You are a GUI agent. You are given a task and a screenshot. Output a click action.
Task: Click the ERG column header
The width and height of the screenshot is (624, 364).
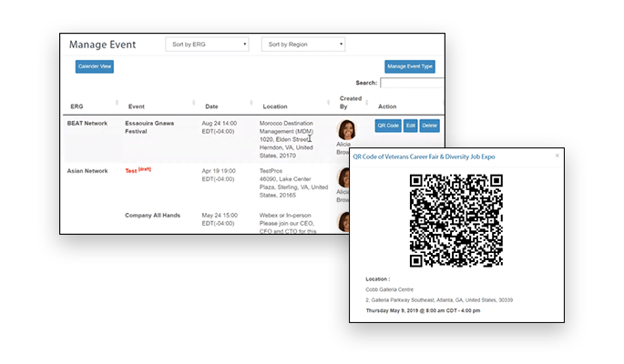[77, 106]
